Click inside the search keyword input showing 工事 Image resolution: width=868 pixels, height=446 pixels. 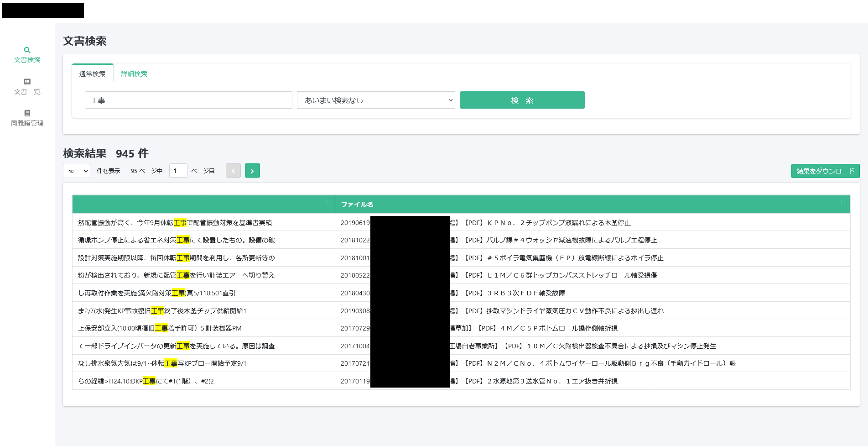point(188,100)
